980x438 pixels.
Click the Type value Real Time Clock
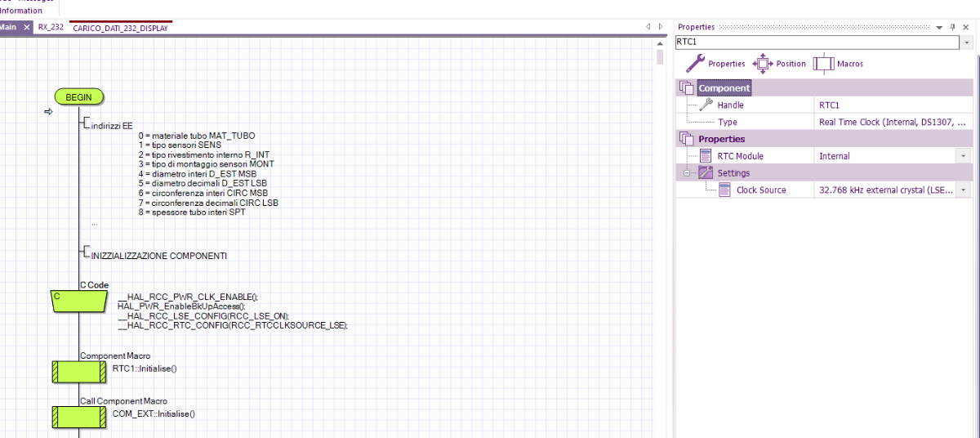click(893, 122)
